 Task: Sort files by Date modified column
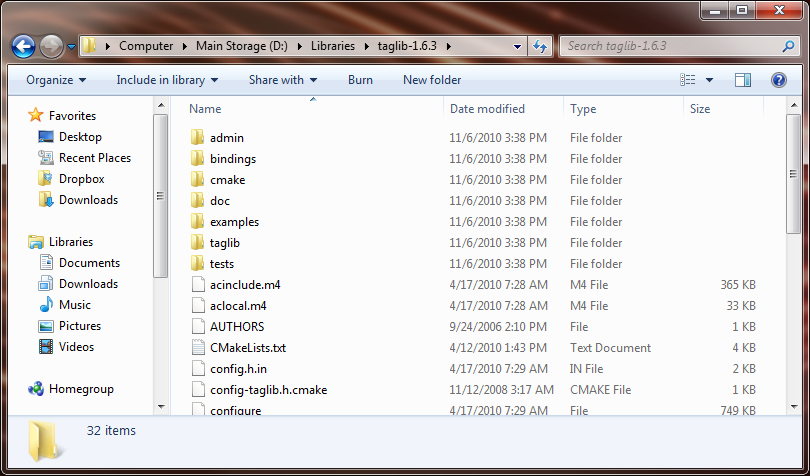(487, 109)
